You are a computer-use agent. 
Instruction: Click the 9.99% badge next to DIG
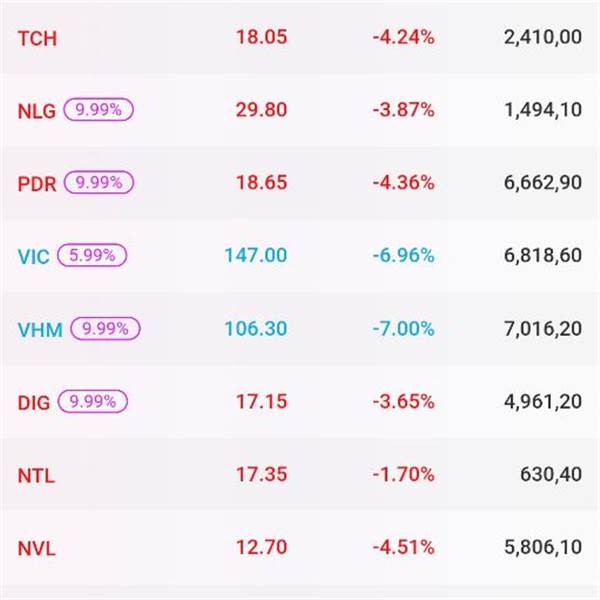(x=93, y=401)
